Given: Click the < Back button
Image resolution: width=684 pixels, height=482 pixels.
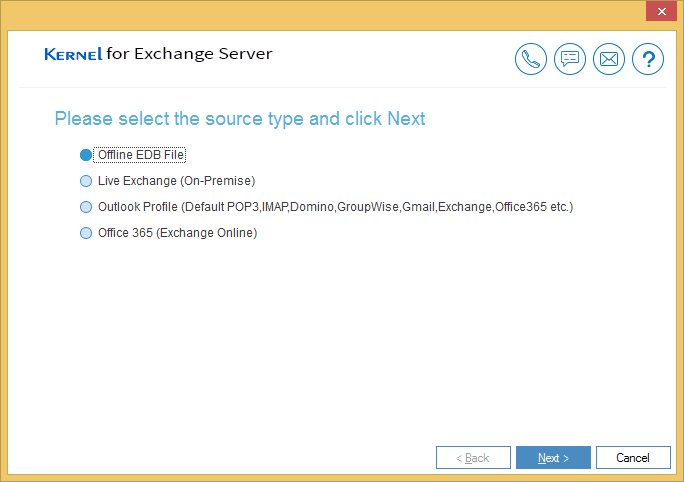Looking at the screenshot, I should tap(473, 458).
